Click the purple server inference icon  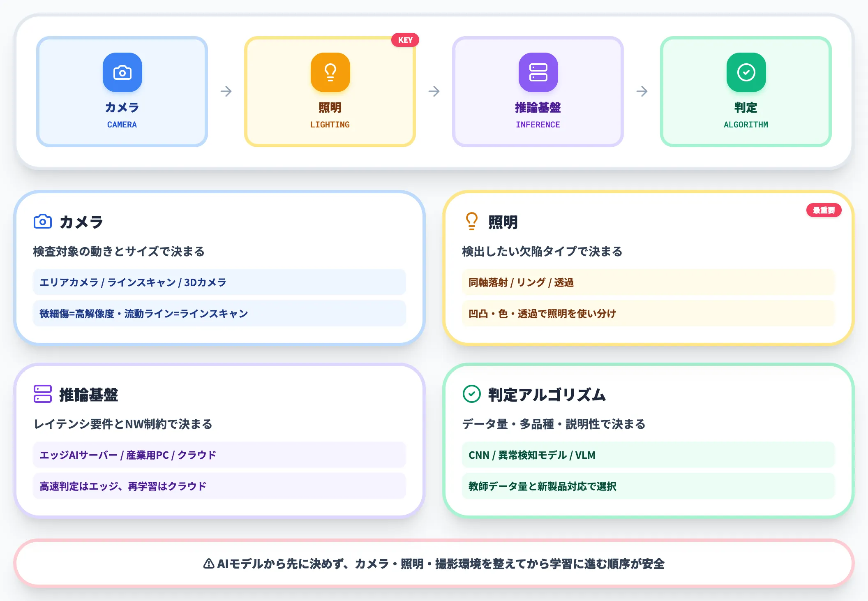538,72
